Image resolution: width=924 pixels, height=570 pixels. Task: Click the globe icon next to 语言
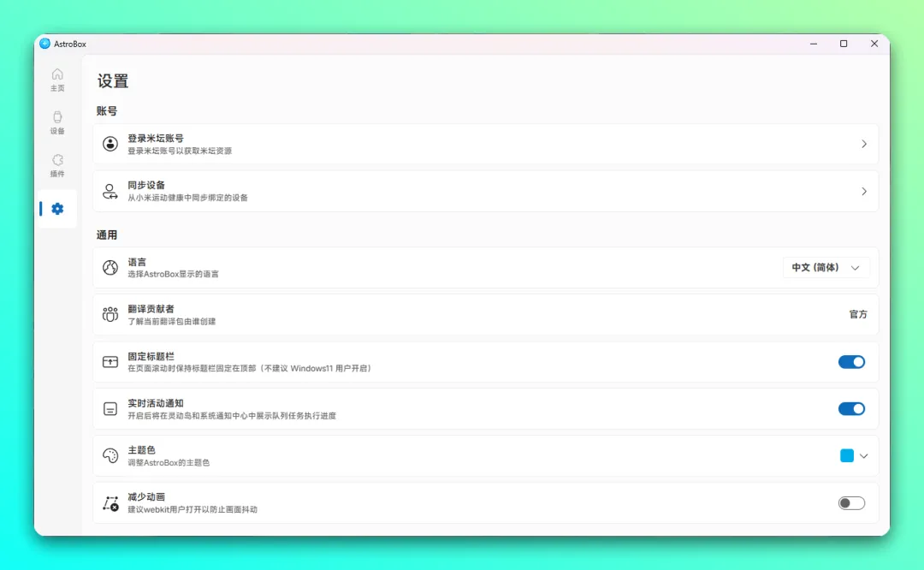coord(110,268)
